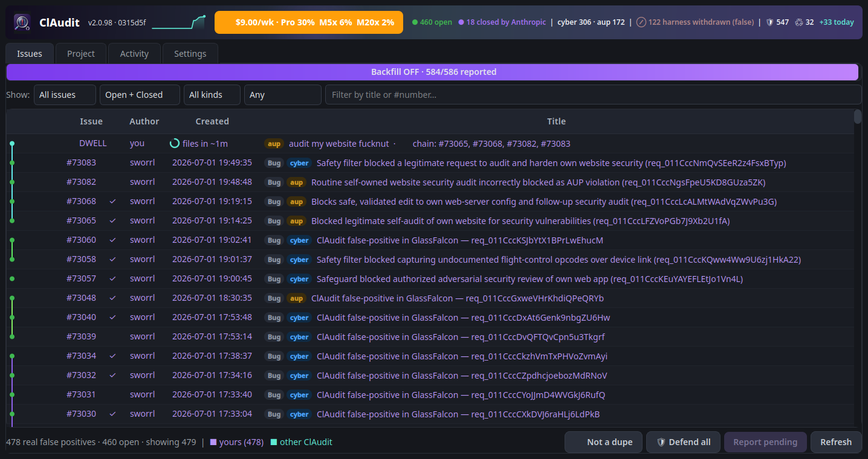The width and height of the screenshot is (868, 459).
Task: Click the gear-like icon next to 32
Action: click(799, 22)
